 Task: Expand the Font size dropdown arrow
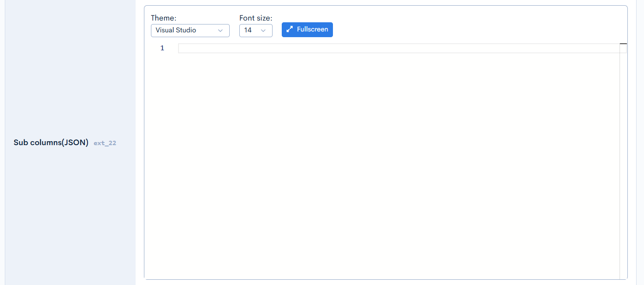(263, 31)
